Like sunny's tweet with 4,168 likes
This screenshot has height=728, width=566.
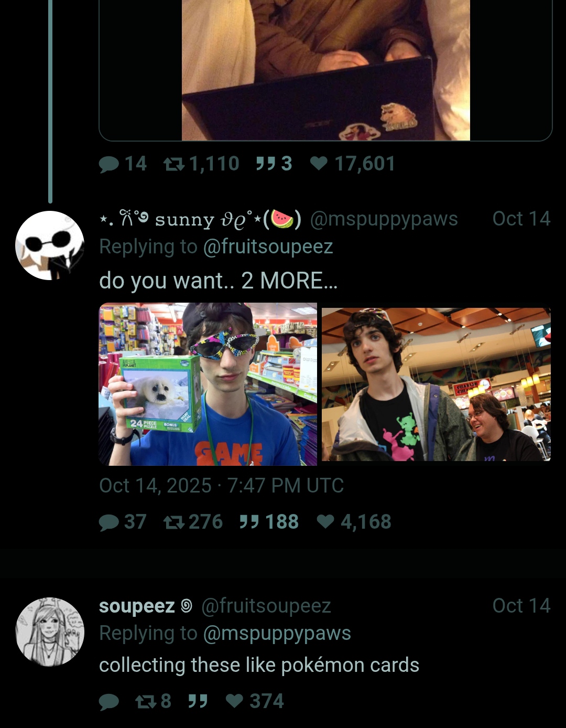click(354, 522)
